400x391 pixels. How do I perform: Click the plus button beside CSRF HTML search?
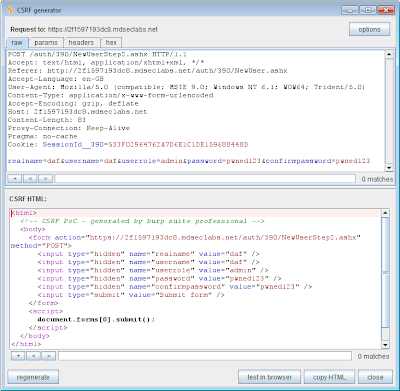tap(18, 356)
